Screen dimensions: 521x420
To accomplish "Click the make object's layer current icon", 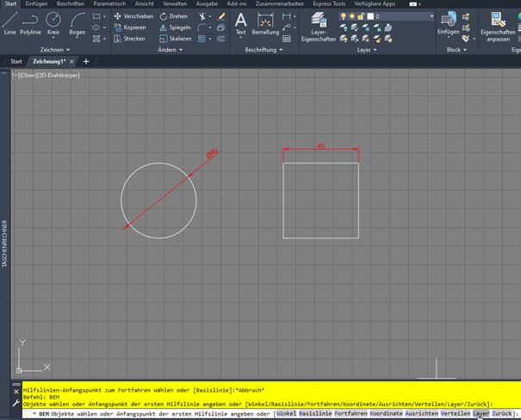I will pos(388,28).
